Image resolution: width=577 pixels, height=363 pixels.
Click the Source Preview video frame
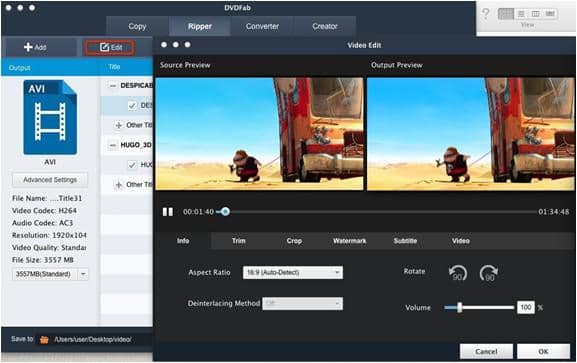259,134
